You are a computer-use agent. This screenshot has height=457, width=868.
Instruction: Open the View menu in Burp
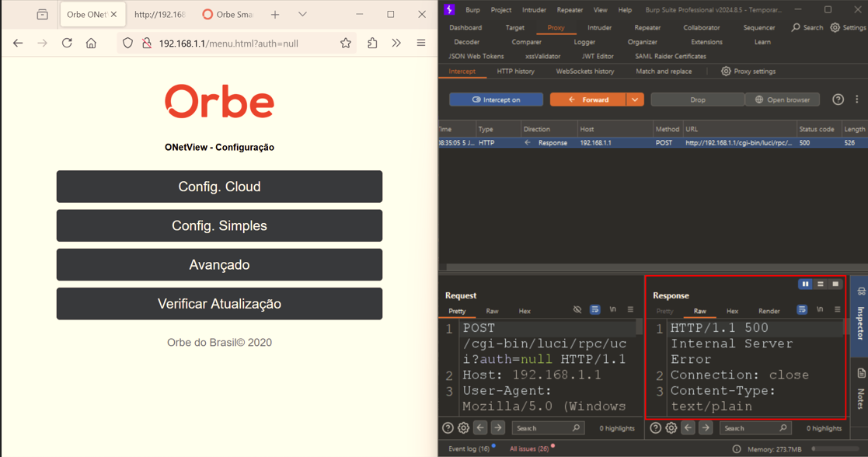(600, 10)
